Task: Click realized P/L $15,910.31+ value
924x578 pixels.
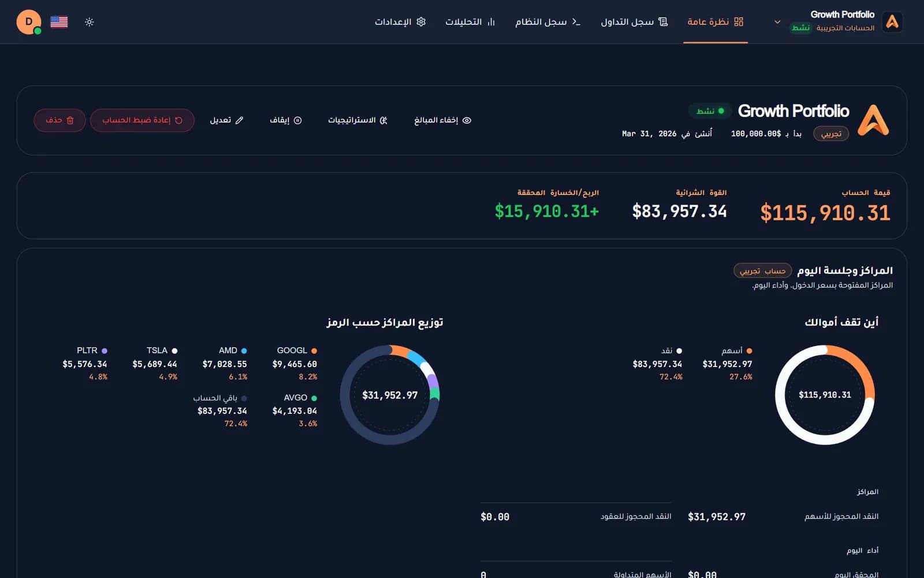Action: point(547,212)
